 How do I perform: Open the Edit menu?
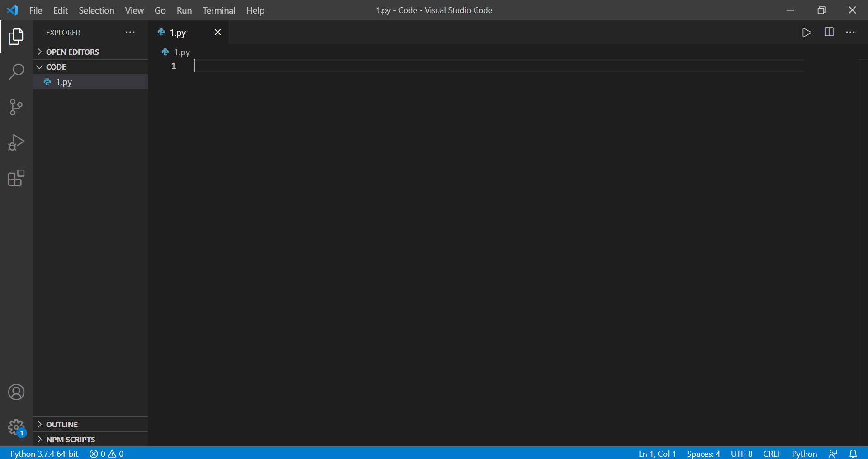61,10
